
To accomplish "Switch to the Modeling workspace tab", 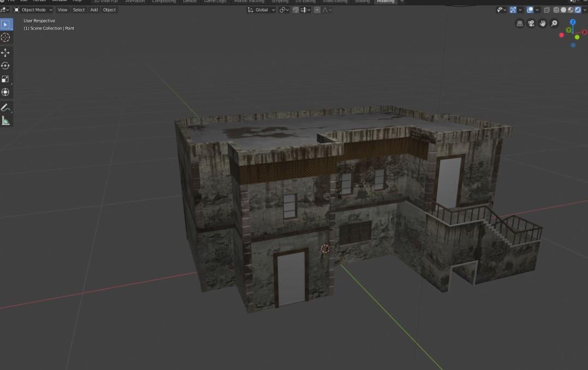I will coord(385,2).
